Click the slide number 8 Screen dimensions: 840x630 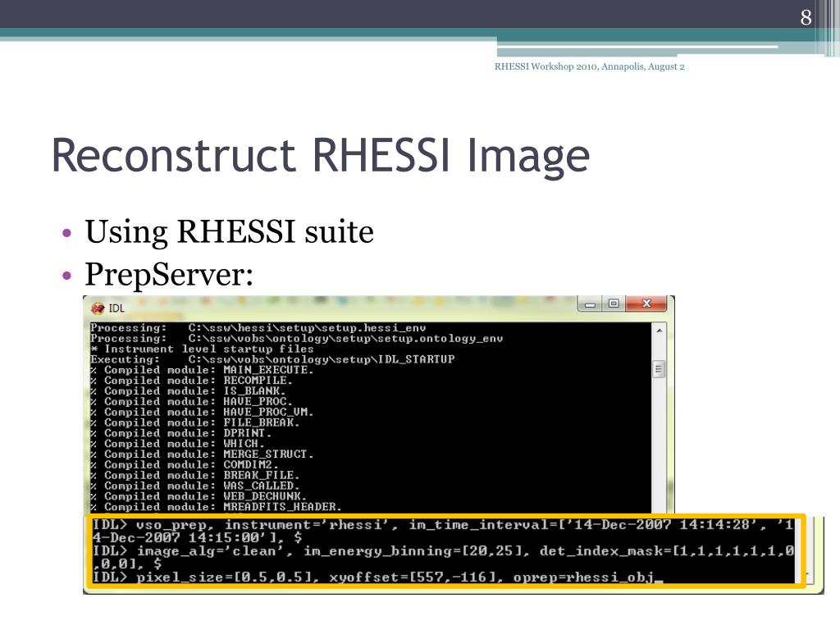(806, 17)
